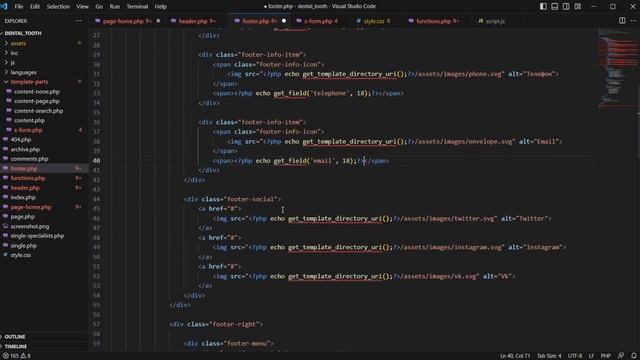
Task: Open the Help menu
Action: click(160, 7)
